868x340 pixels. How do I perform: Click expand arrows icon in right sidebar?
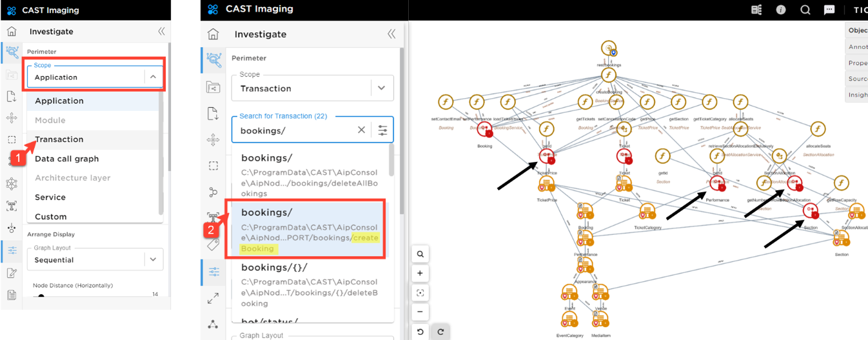(213, 298)
